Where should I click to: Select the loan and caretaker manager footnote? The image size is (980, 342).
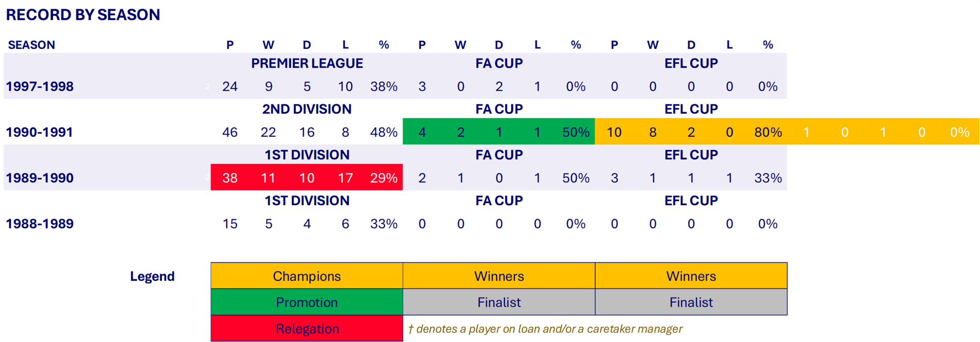pos(545,329)
